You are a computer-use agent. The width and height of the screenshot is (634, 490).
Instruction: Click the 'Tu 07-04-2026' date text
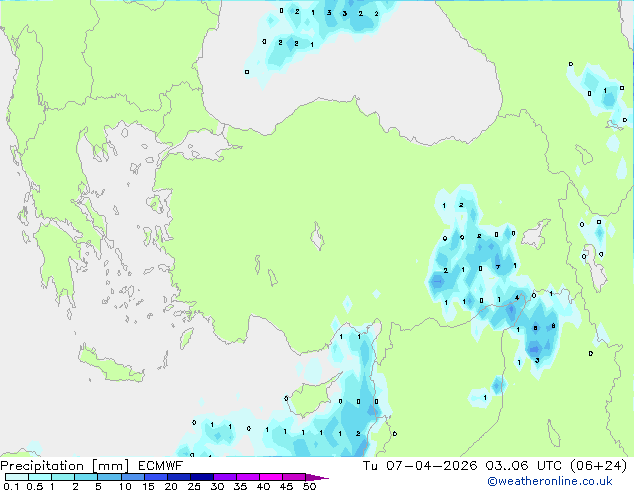pyautogui.click(x=420, y=466)
